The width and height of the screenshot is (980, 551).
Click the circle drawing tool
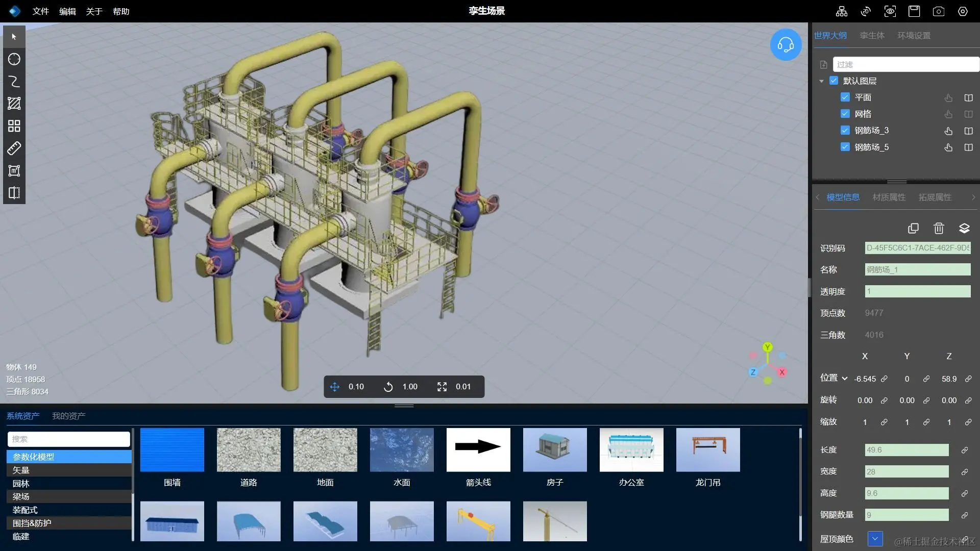coord(14,59)
